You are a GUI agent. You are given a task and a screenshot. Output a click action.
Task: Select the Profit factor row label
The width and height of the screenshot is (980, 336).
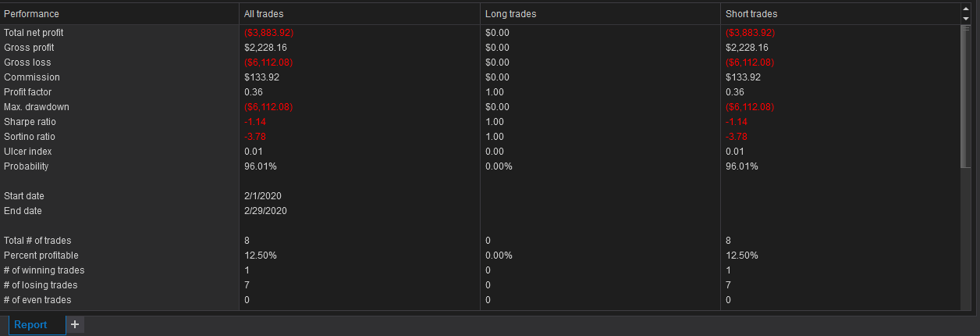click(27, 92)
